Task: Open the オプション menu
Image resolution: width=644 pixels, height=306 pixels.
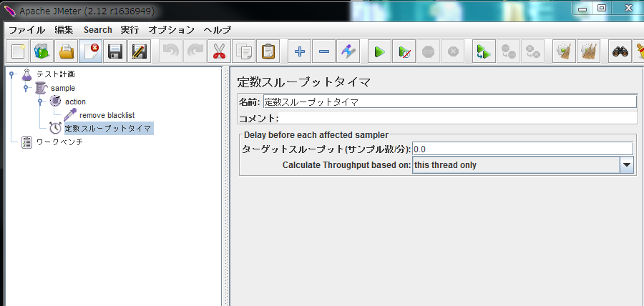Action: 171,30
